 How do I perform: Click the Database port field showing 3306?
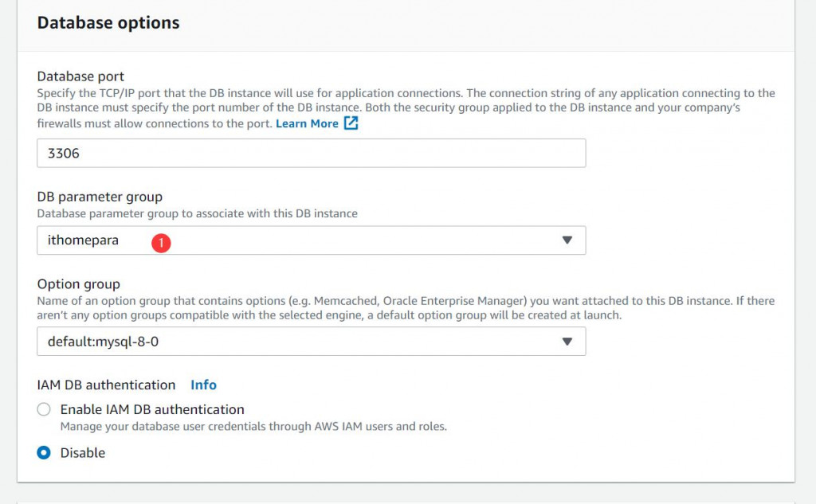click(x=311, y=154)
